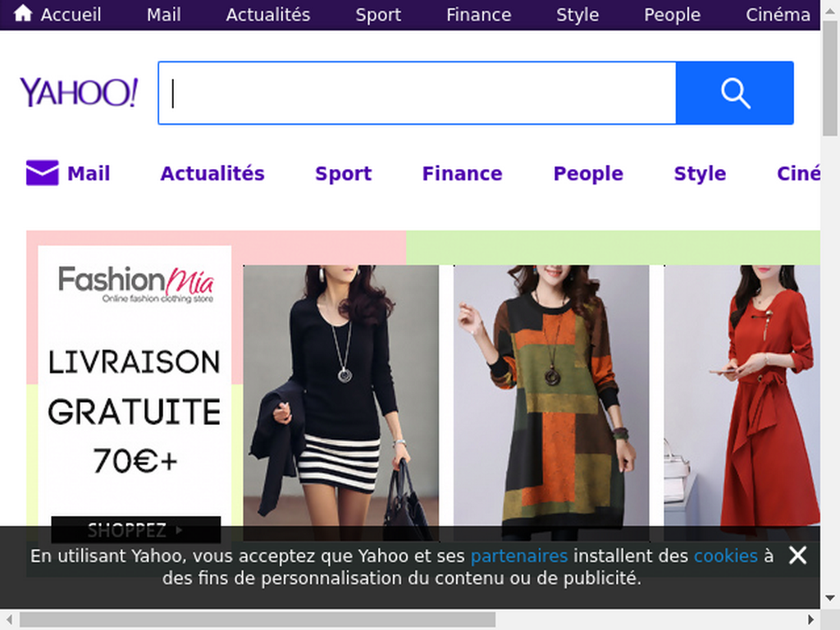Viewport: 840px width, 630px height.
Task: Dismiss the cookie notice with X
Action: point(797,555)
